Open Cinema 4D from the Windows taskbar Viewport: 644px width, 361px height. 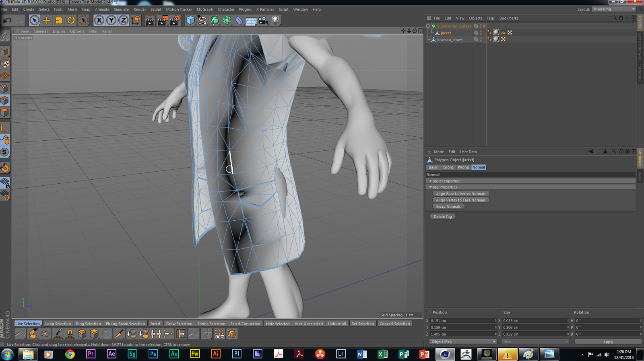445,354
